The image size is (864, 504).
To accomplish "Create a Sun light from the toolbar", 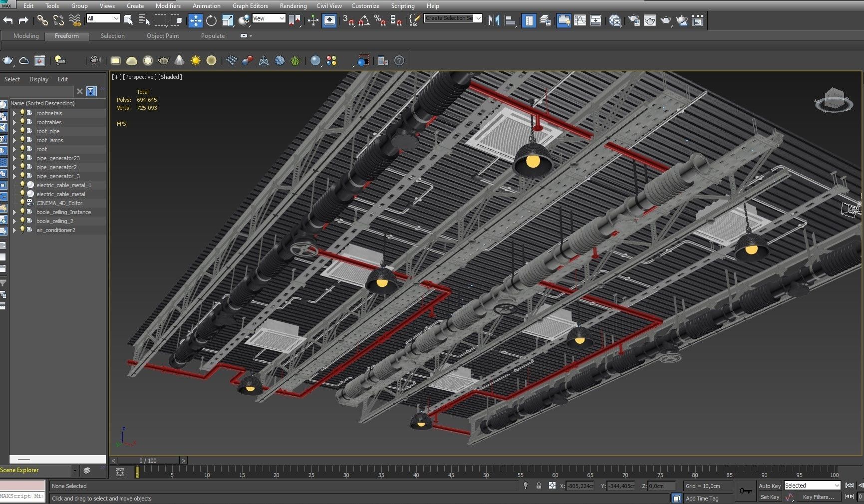I will tap(195, 61).
